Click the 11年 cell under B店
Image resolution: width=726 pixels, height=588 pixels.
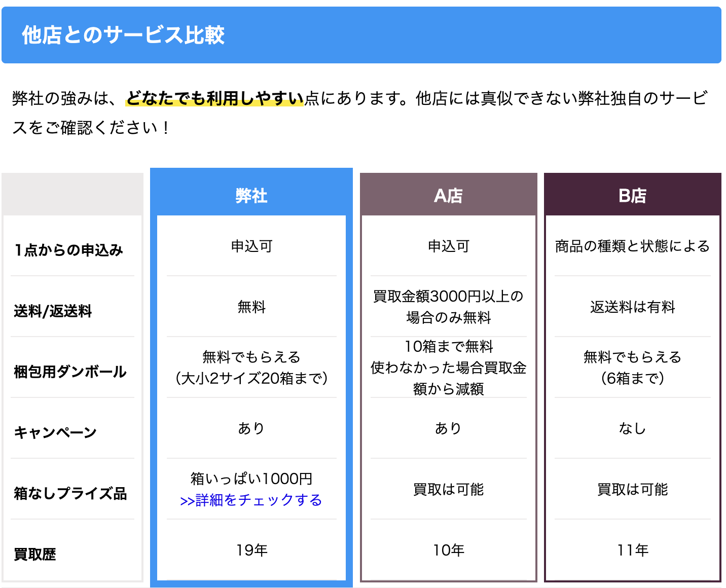pyautogui.click(x=632, y=550)
